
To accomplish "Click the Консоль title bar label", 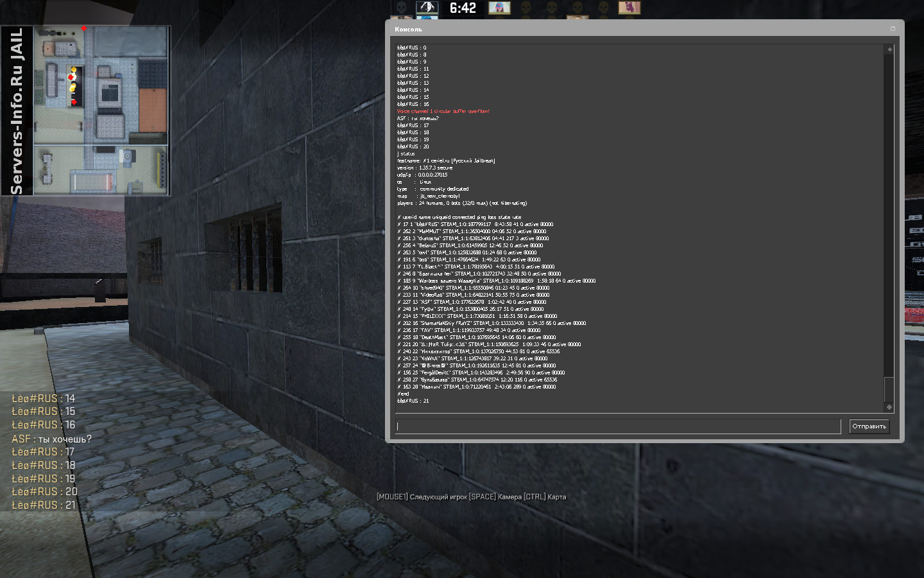I will pos(409,30).
